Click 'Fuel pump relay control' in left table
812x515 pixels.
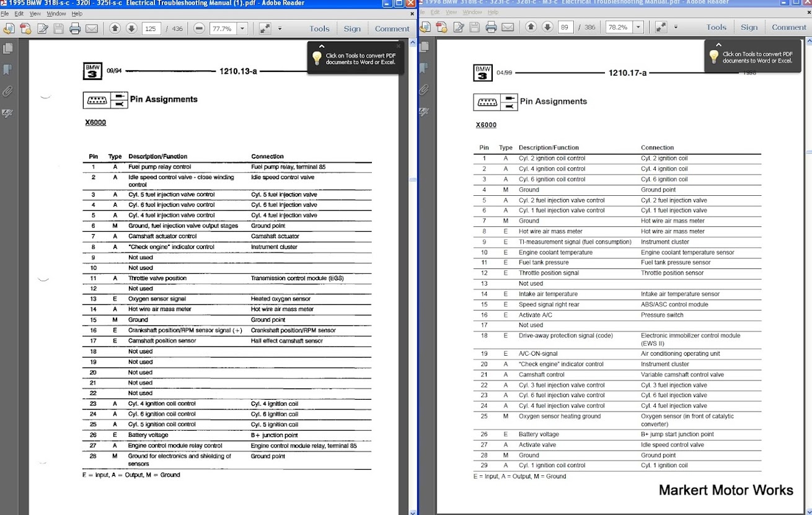pos(159,167)
